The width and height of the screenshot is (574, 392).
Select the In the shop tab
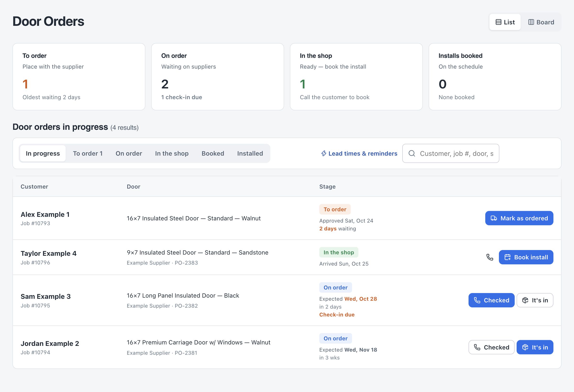click(172, 153)
